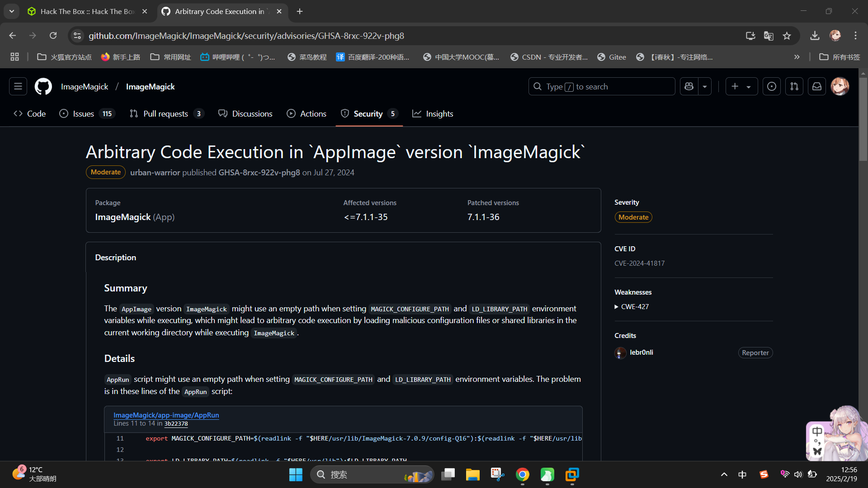Click the page vertical scrollbar thumb
The height and width of the screenshot is (488, 868).
click(863, 118)
